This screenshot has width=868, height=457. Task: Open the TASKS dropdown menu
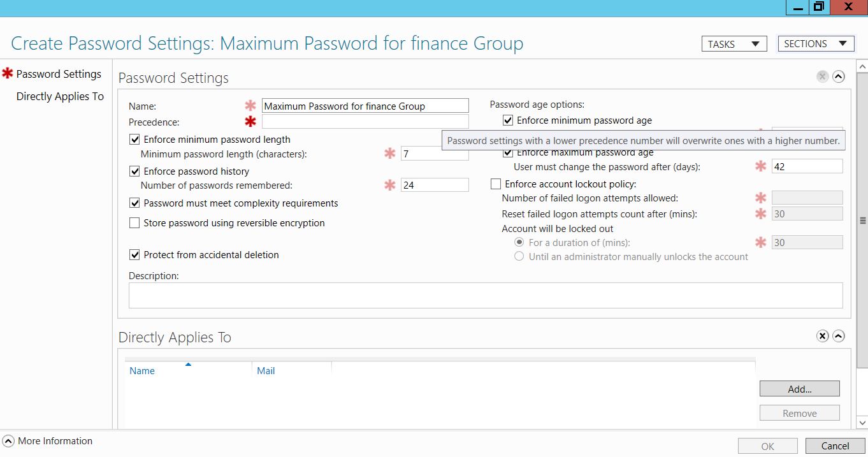(734, 44)
